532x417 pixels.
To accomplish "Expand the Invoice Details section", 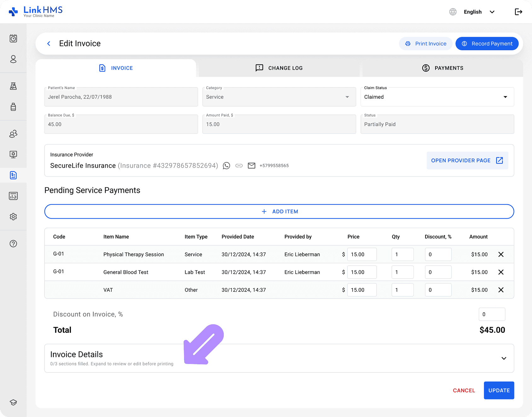I will click(504, 358).
